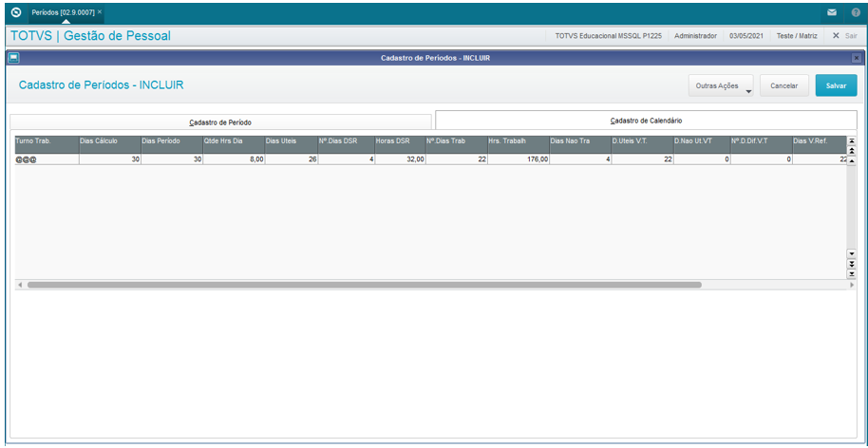Click the 03/05/2021 date label

[x=746, y=35]
